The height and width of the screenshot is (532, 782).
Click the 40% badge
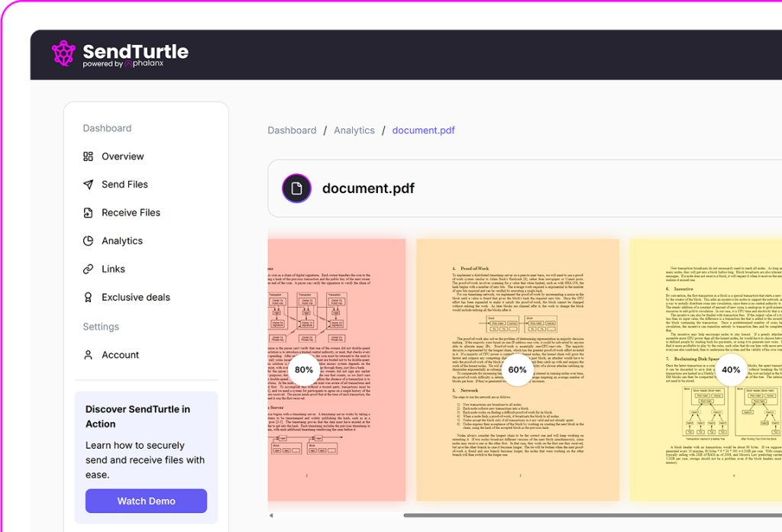pos(731,370)
